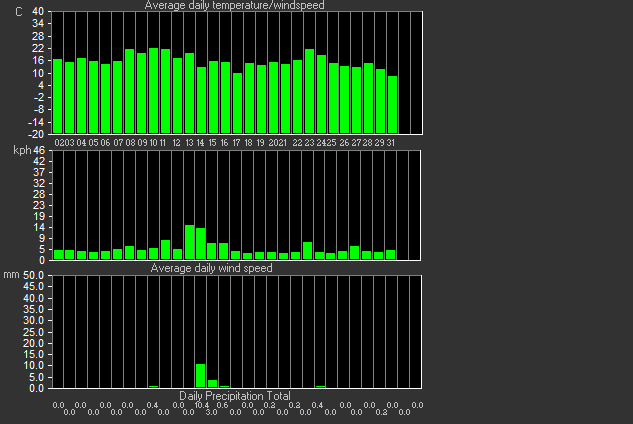Click the wind speed bar for day 27
Image resolution: width=633 pixels, height=424 pixels.
(x=354, y=252)
